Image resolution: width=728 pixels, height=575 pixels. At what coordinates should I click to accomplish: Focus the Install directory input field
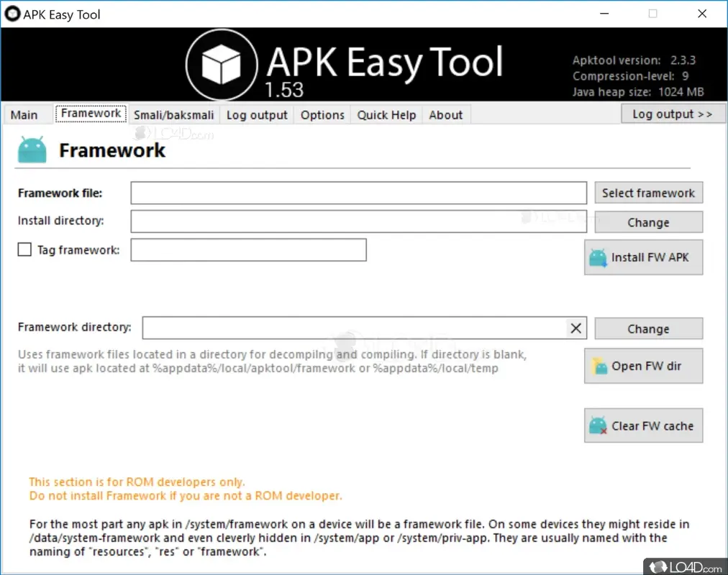click(358, 221)
